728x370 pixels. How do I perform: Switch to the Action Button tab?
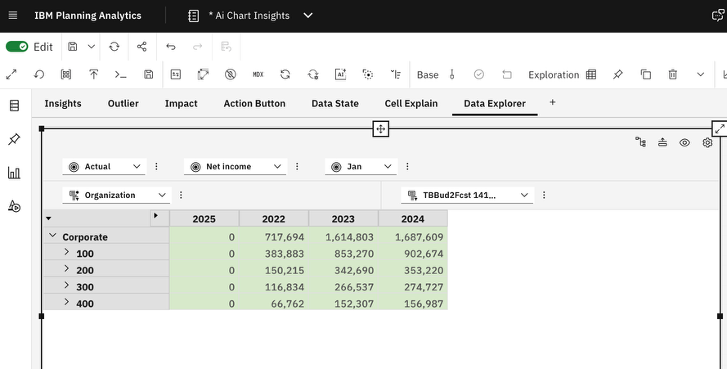click(x=254, y=104)
